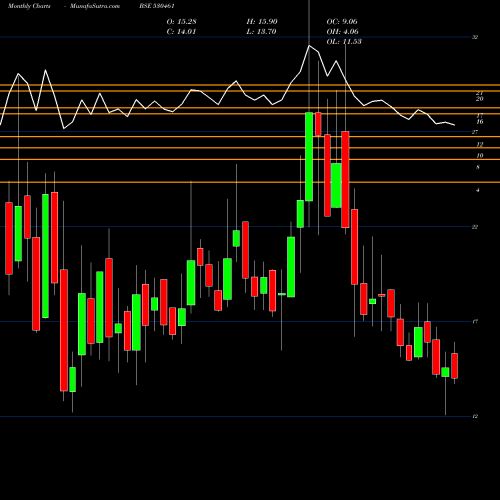Screen dimensions: 500x500
Task: Click the "OH: 4.06" reading
Action: tap(343, 32)
